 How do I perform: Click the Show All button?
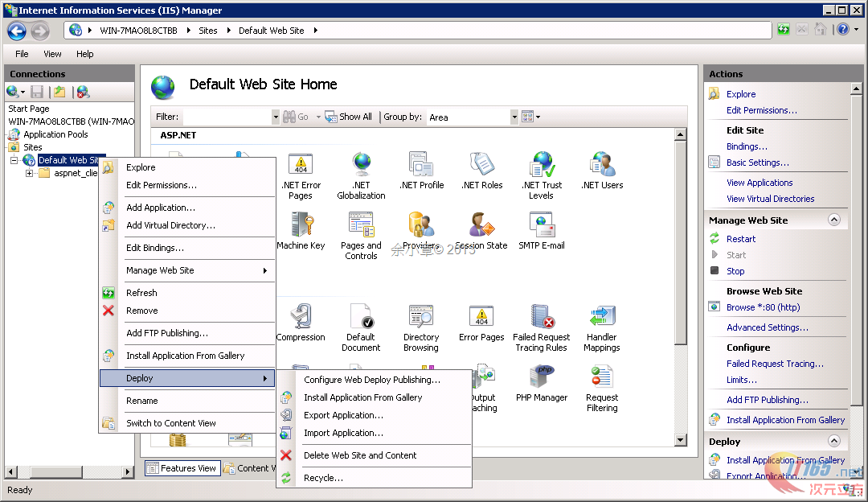pos(349,117)
